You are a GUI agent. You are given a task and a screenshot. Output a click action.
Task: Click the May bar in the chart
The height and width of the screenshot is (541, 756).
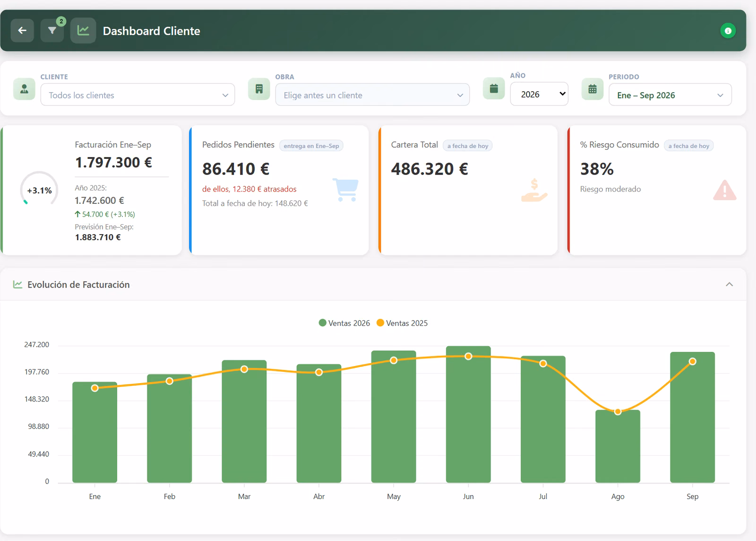(x=394, y=417)
